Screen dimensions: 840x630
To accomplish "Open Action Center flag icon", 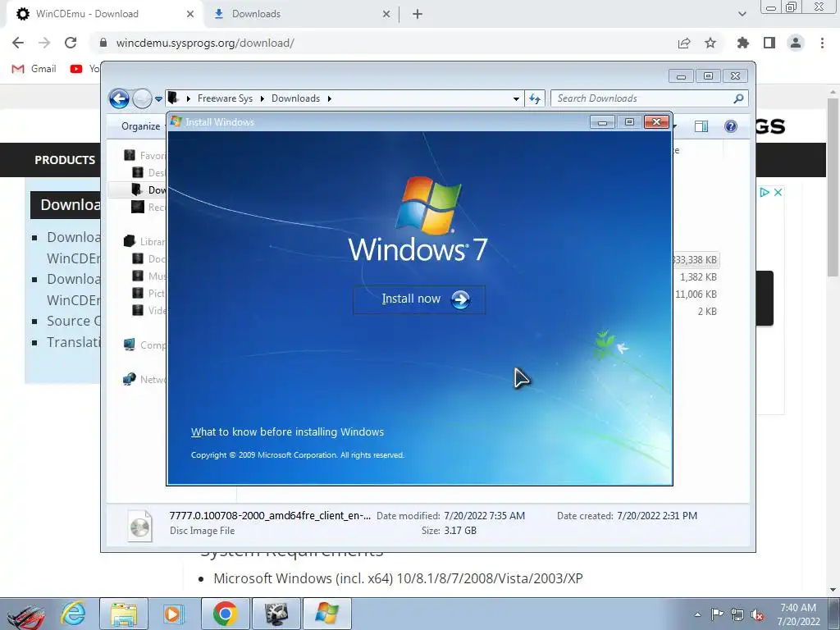I will click(716, 614).
